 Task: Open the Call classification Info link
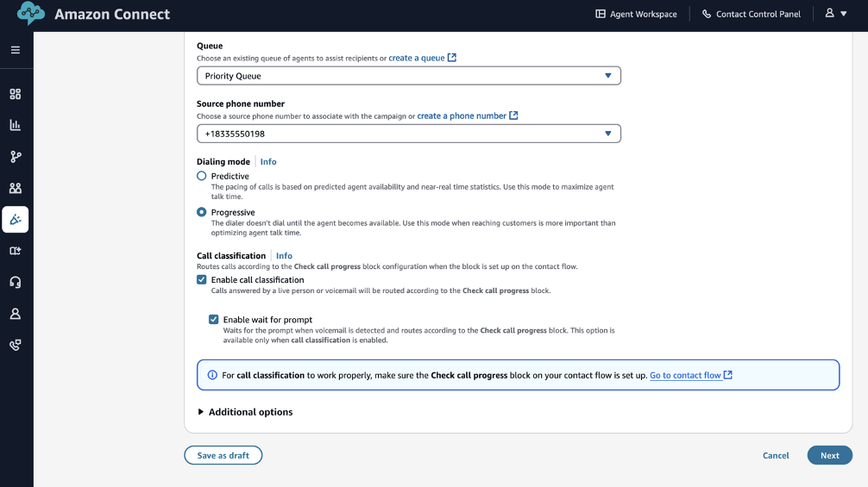point(284,255)
